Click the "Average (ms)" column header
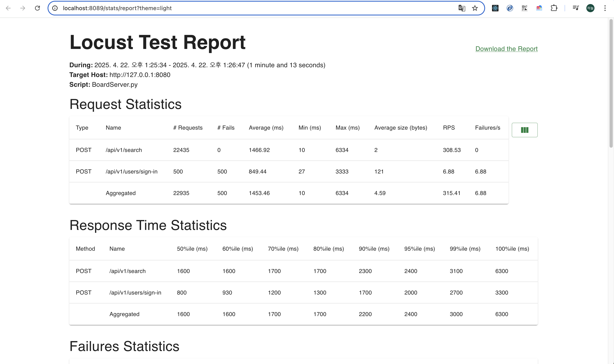 click(266, 128)
